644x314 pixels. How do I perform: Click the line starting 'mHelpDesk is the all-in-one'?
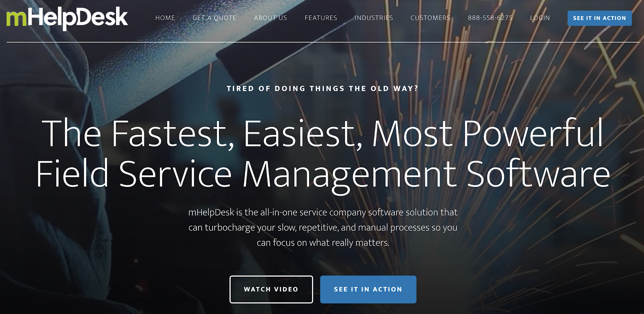point(322,212)
